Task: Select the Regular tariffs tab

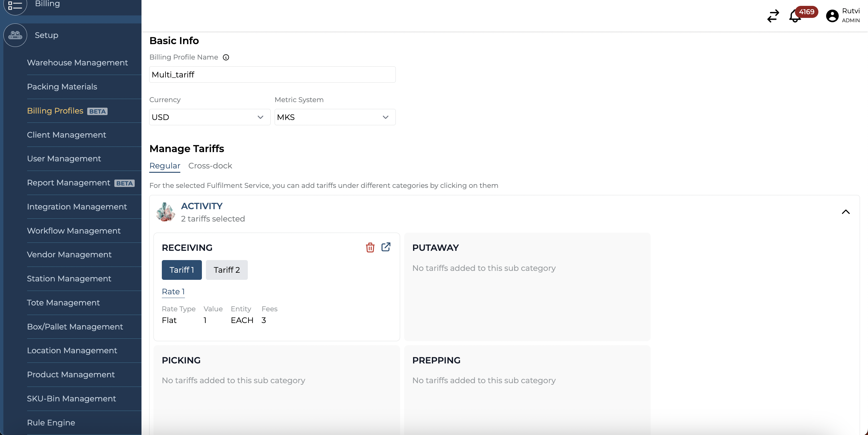Action: pos(164,166)
